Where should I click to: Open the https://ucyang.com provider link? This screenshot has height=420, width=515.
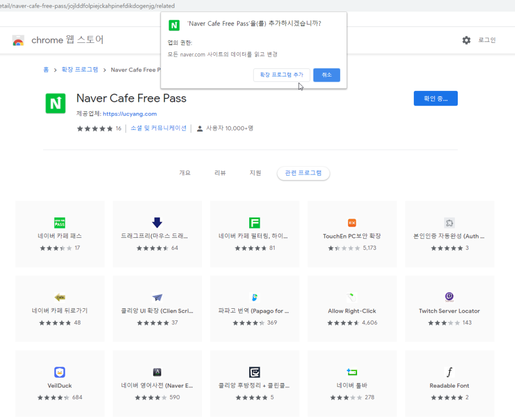pos(130,114)
